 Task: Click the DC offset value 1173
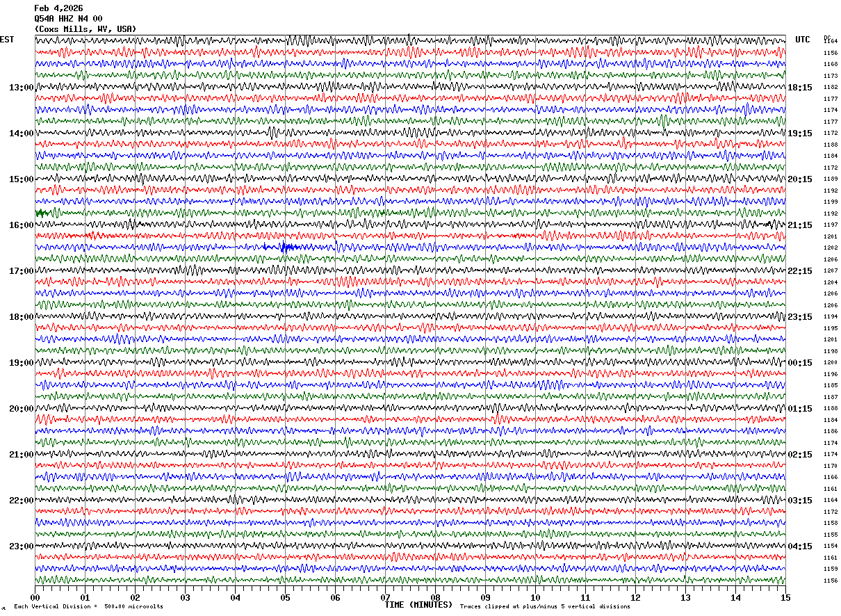[x=831, y=76]
